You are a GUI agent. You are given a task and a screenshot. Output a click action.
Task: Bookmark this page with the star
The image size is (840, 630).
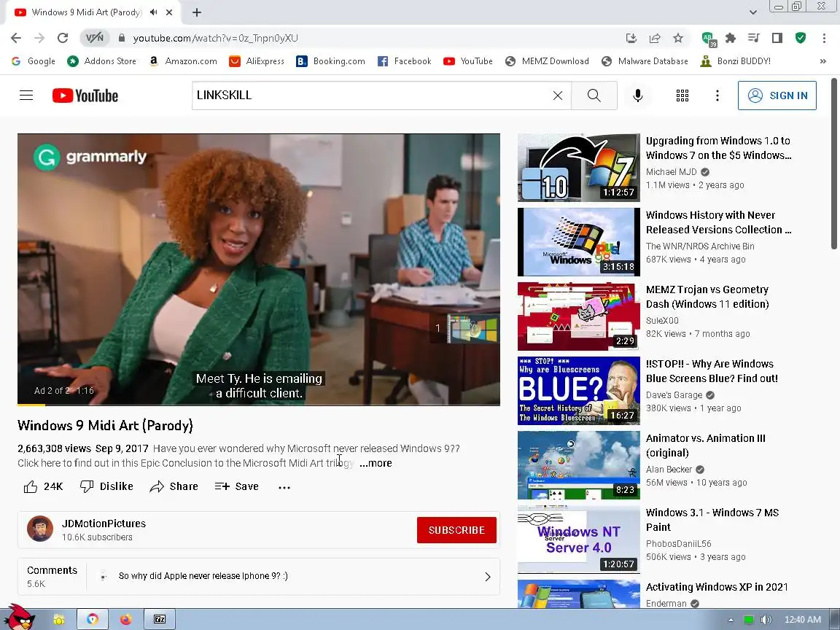[678, 38]
